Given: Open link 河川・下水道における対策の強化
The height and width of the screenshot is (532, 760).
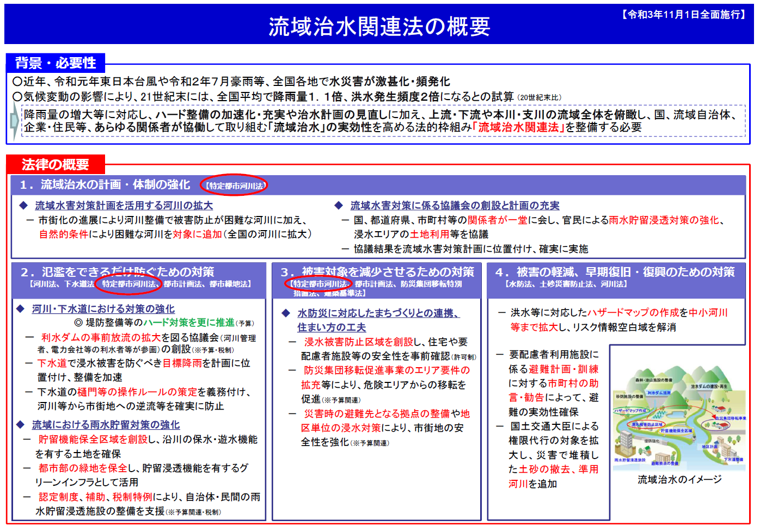Looking at the screenshot, I should [x=103, y=309].
